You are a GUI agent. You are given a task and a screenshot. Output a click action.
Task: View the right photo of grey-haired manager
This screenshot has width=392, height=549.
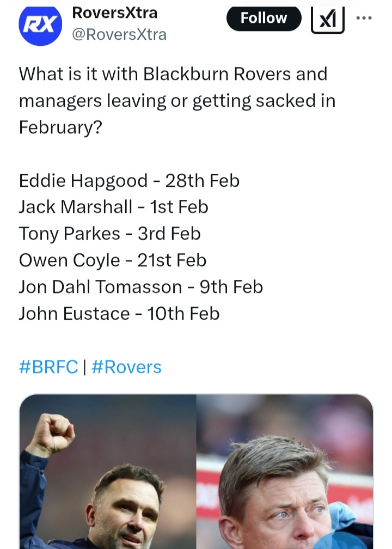284,472
